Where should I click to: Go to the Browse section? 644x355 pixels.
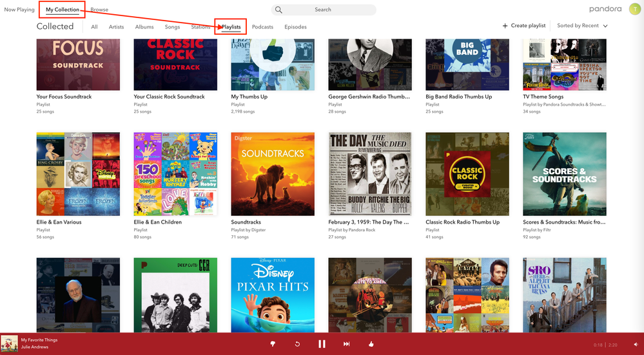point(99,10)
